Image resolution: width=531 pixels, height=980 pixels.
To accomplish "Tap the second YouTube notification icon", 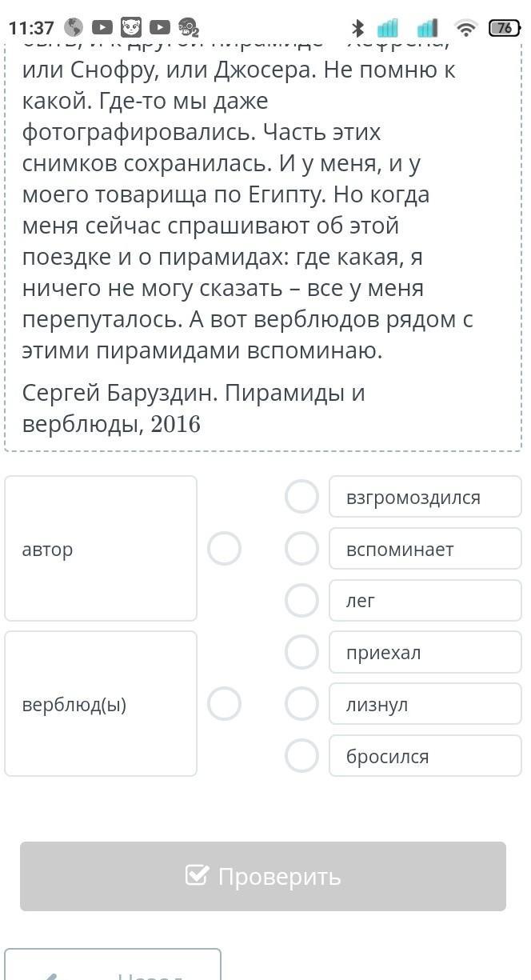I will pos(159,28).
